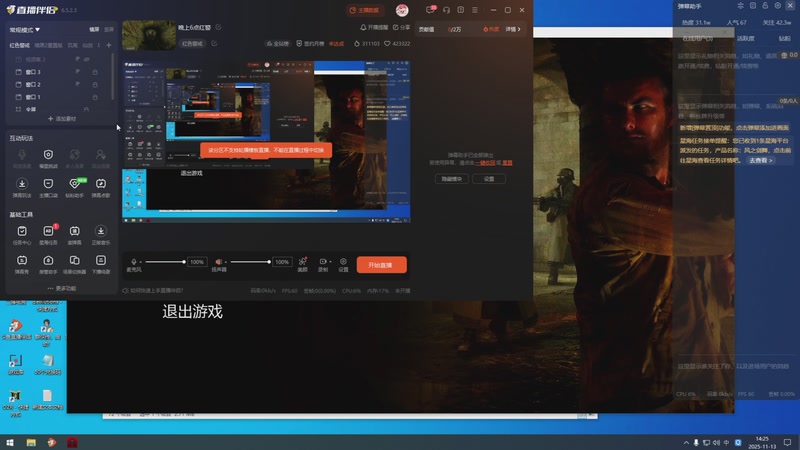Close the 弹幕助手 overlay window
This screenshot has width=800, height=450.
(790, 6)
